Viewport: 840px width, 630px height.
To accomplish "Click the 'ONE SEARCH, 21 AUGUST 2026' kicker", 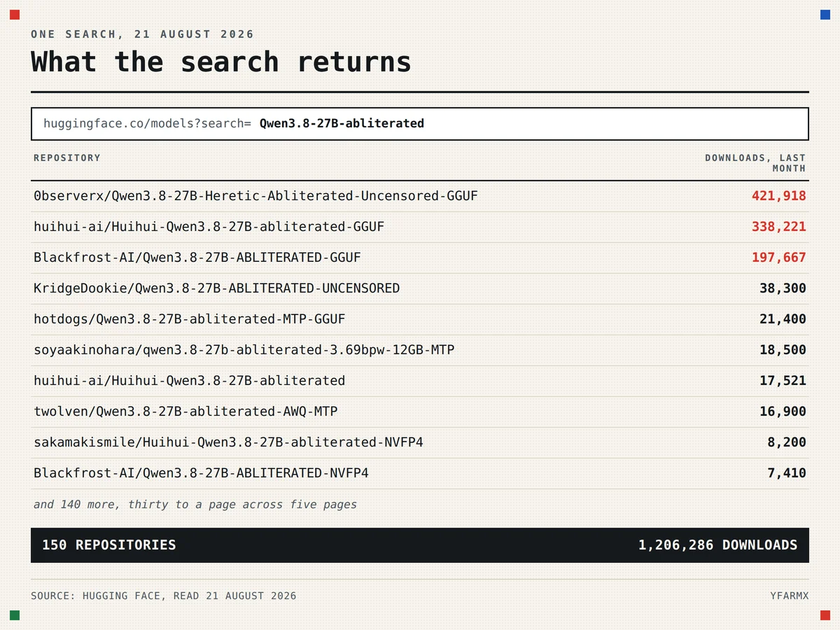I will (143, 34).
